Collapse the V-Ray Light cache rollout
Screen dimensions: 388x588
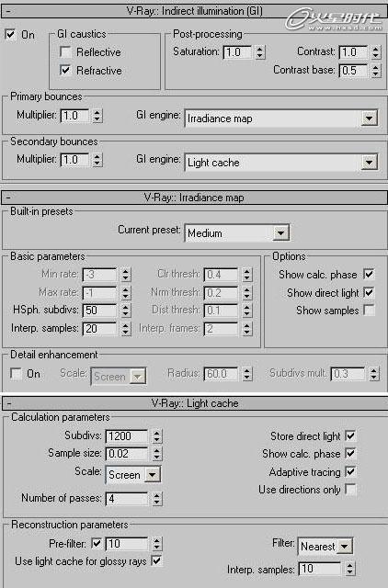pos(8,403)
